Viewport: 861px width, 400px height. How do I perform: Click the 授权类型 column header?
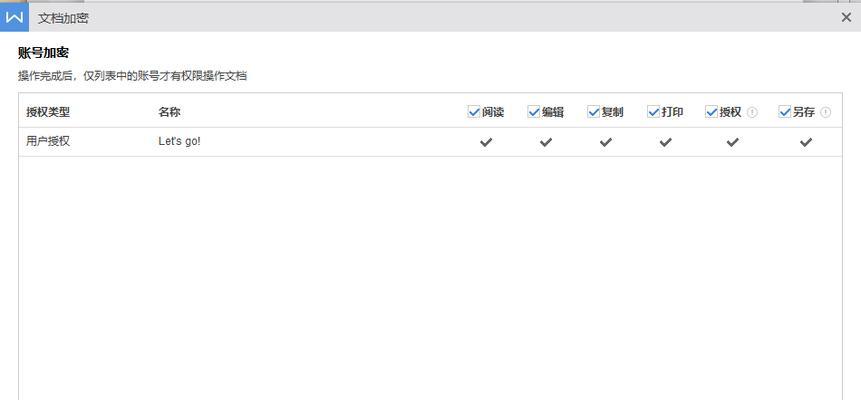pos(48,112)
